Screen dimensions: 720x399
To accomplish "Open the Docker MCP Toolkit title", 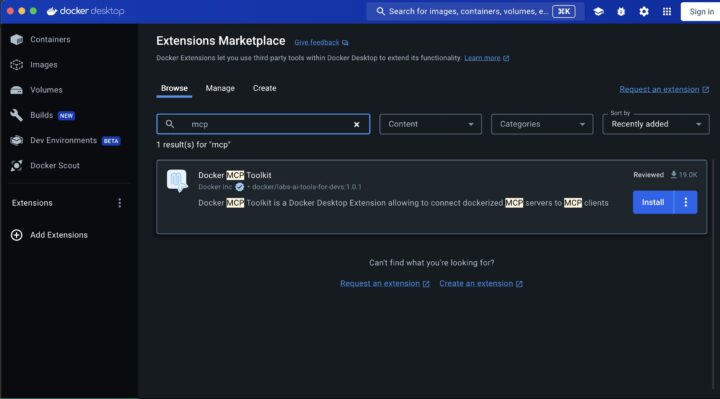I will (235, 175).
